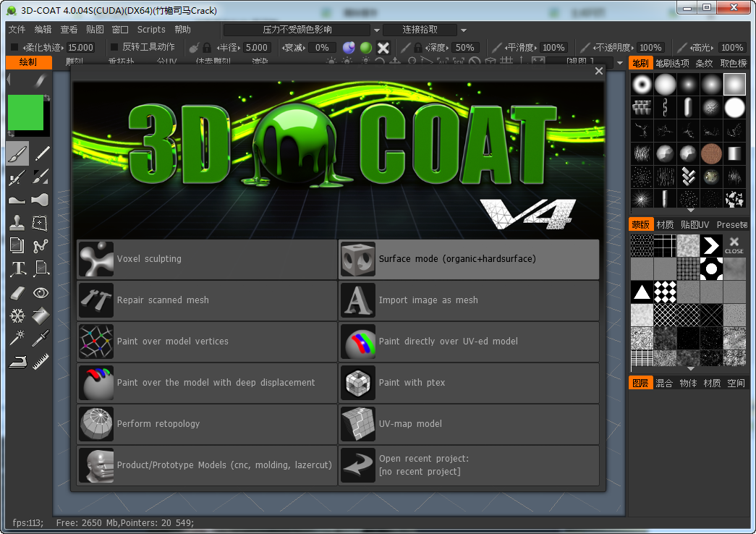Toggle the depth pen pressure icon
The height and width of the screenshot is (534, 756).
pyautogui.click(x=405, y=47)
